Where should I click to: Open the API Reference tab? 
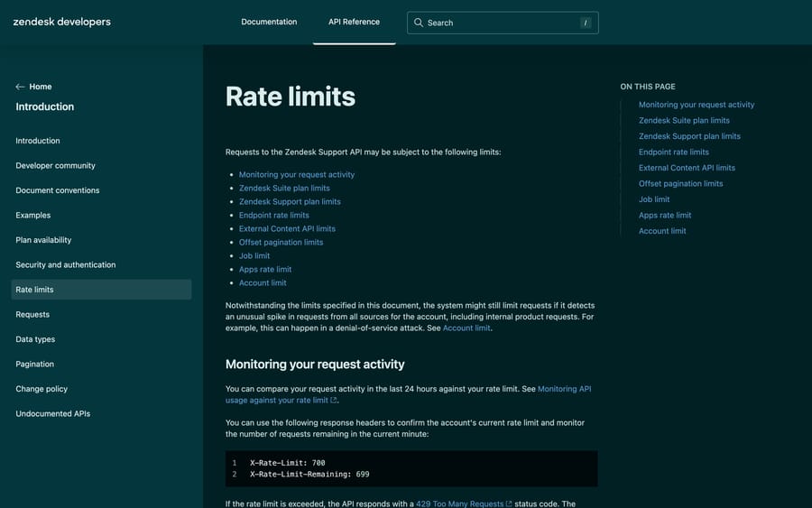[x=355, y=22]
